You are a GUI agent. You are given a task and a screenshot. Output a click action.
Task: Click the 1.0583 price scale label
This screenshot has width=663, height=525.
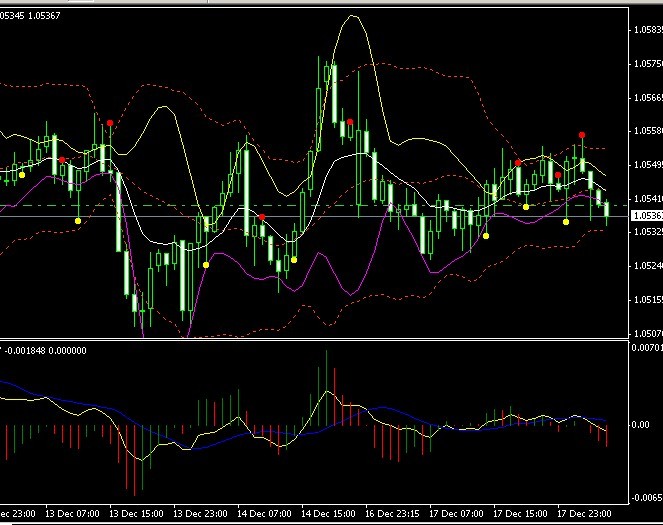click(648, 30)
